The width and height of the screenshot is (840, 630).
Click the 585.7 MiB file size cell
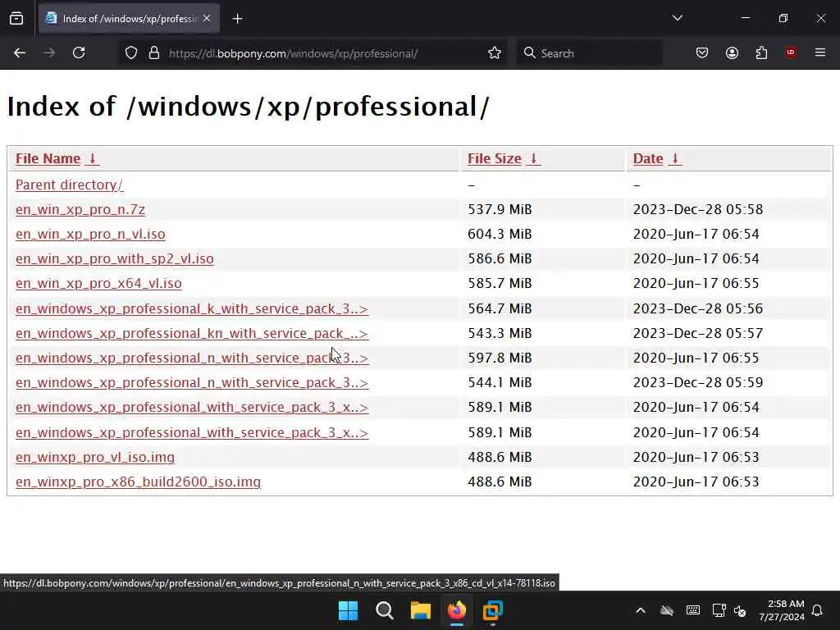point(500,283)
